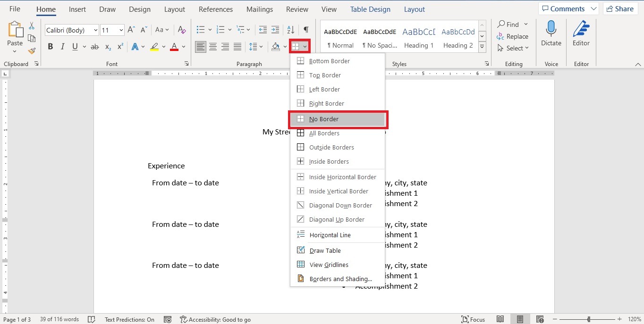Click the font color red swatch

coord(174,47)
